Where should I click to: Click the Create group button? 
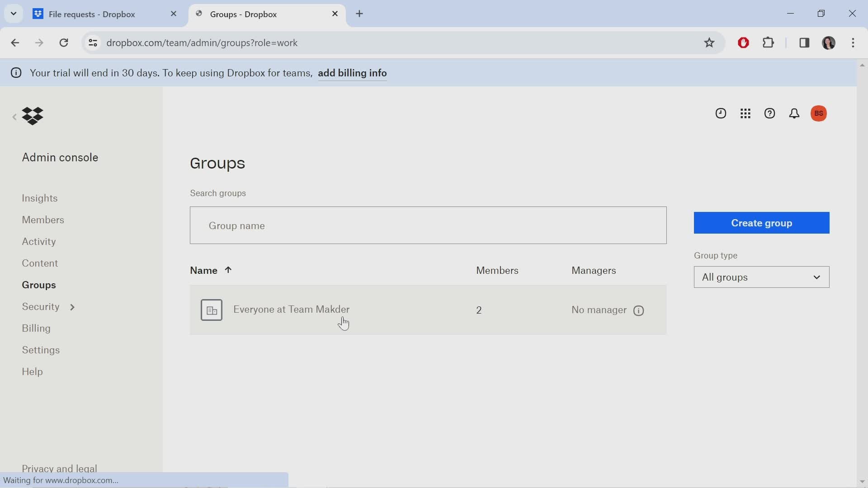pos(762,222)
